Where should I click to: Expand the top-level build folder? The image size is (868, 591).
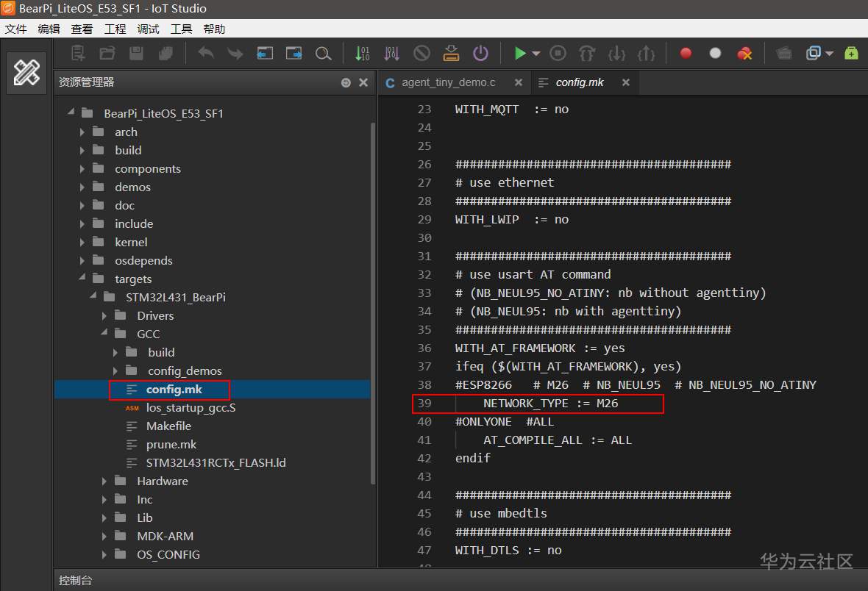(82, 151)
